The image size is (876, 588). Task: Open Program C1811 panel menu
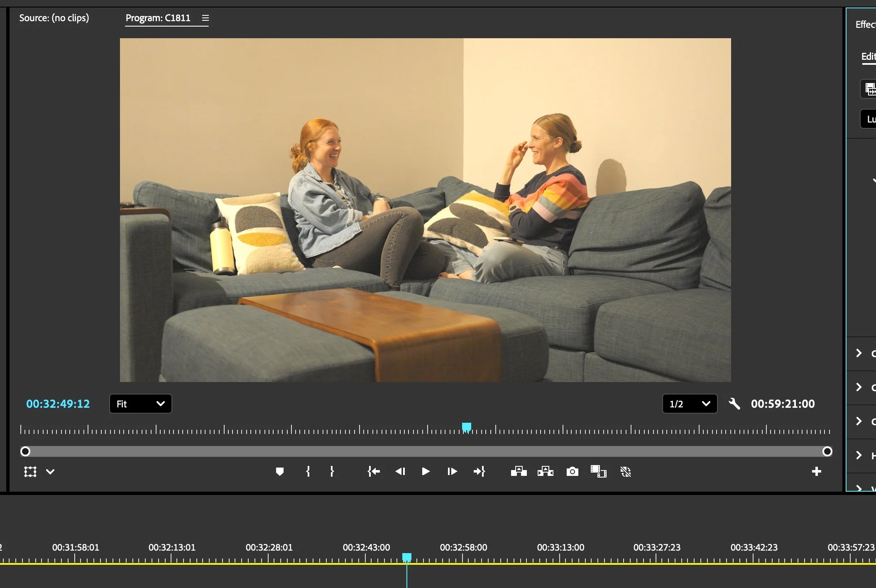pos(205,18)
